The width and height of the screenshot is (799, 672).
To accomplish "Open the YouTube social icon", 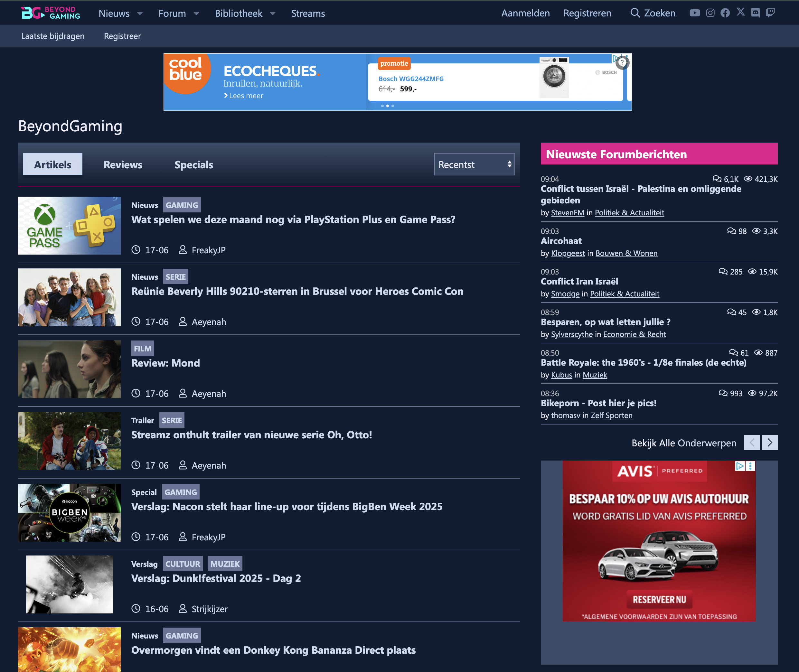I will (x=695, y=13).
